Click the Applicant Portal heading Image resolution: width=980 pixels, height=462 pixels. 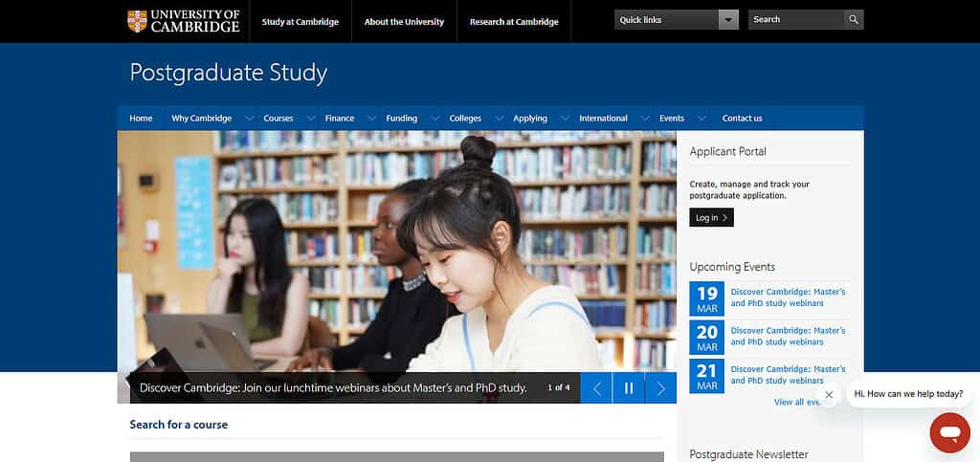727,151
